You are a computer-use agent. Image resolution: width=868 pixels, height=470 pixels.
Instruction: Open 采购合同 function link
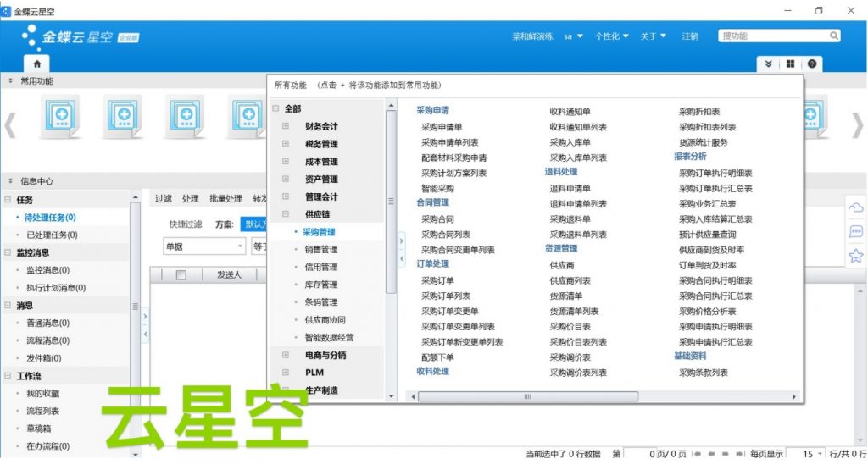[x=437, y=219]
